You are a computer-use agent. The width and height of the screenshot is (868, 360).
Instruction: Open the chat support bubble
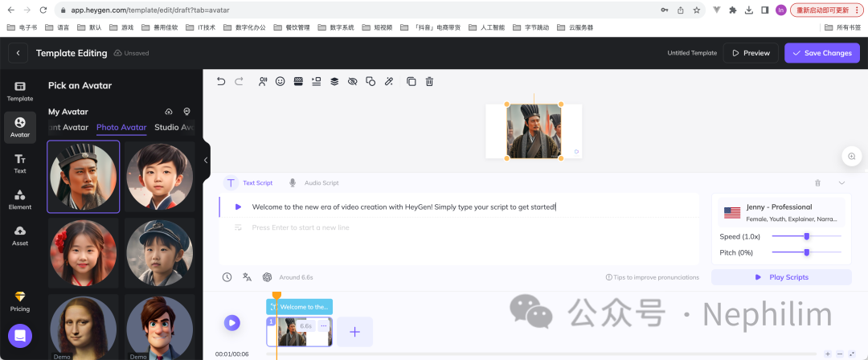click(20, 336)
